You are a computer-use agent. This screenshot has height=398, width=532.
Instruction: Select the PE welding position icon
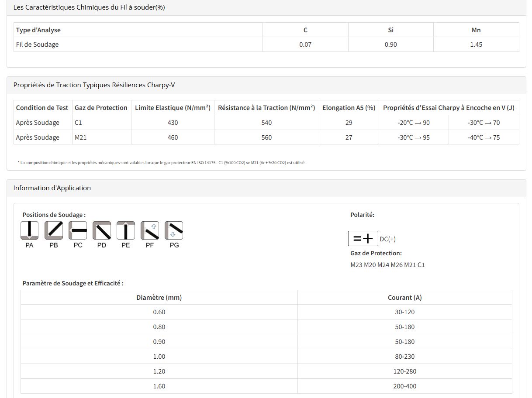coord(126,230)
